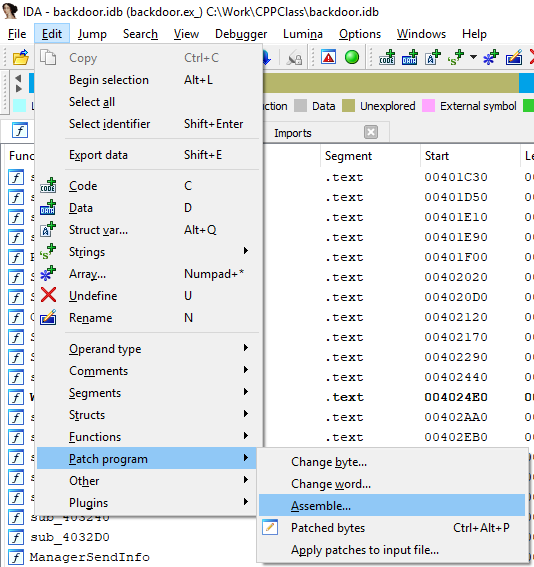Open the Windows menu

point(421,34)
